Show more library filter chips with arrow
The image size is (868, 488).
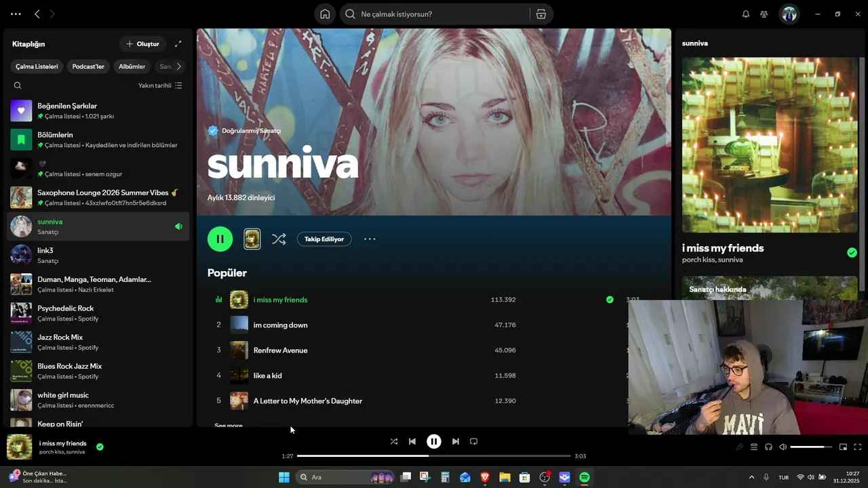point(179,66)
